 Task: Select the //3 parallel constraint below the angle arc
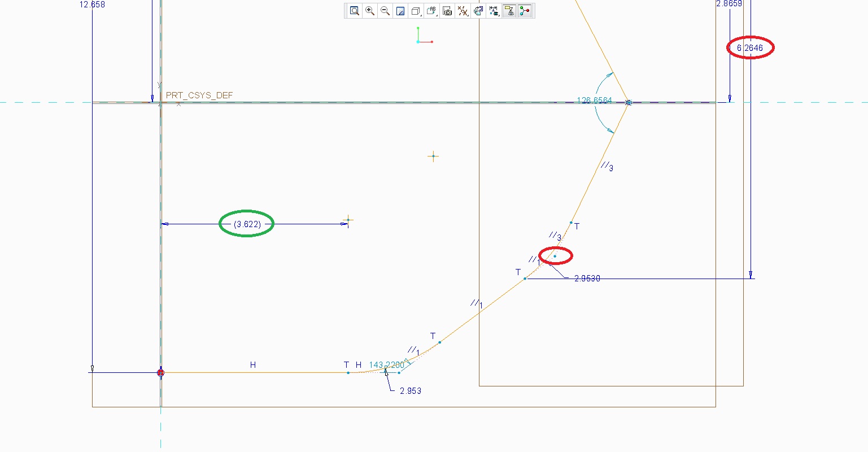click(x=607, y=167)
